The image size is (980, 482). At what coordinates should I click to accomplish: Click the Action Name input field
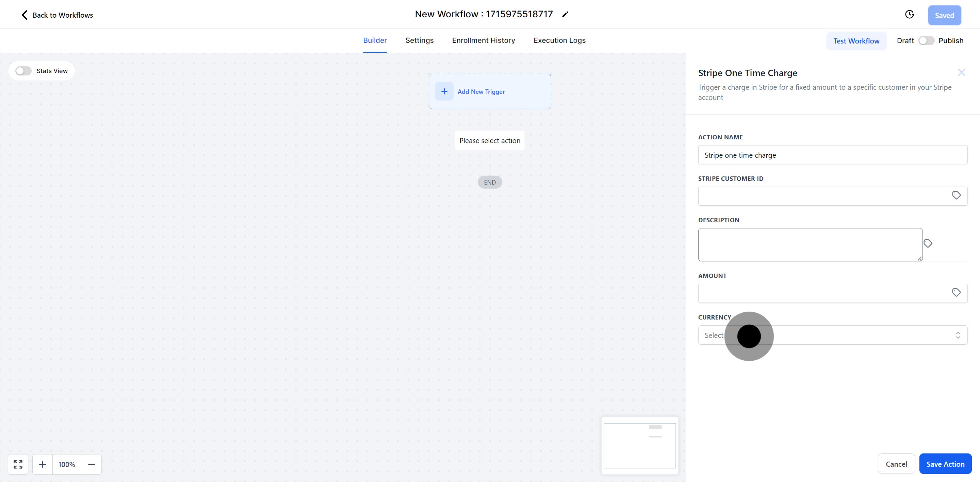(x=832, y=155)
